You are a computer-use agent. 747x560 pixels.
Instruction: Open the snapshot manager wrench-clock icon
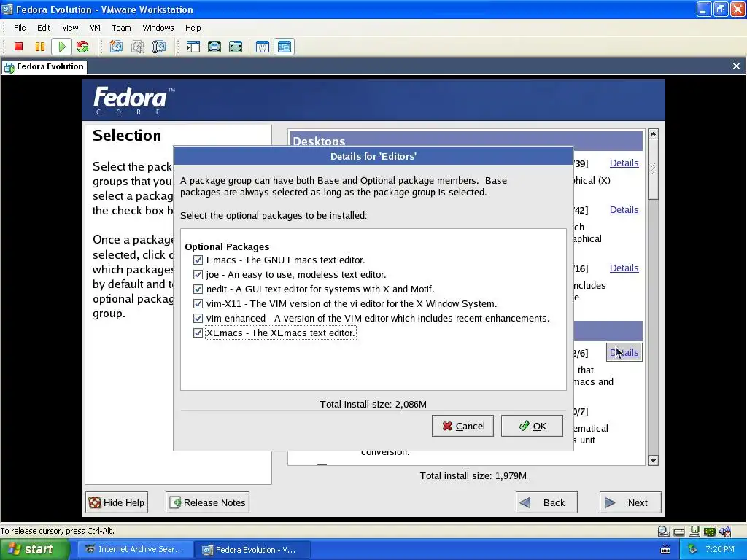coord(159,47)
